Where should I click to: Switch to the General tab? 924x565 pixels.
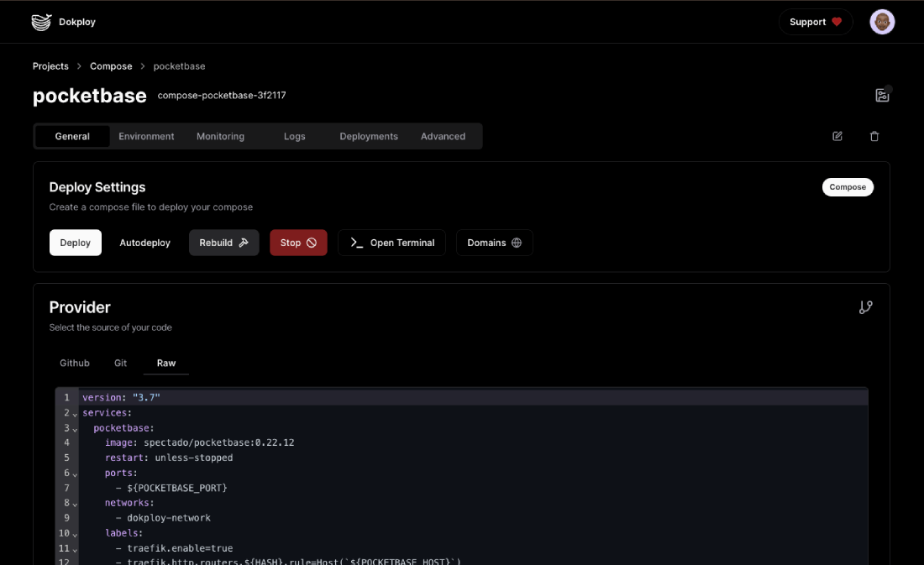pos(72,136)
